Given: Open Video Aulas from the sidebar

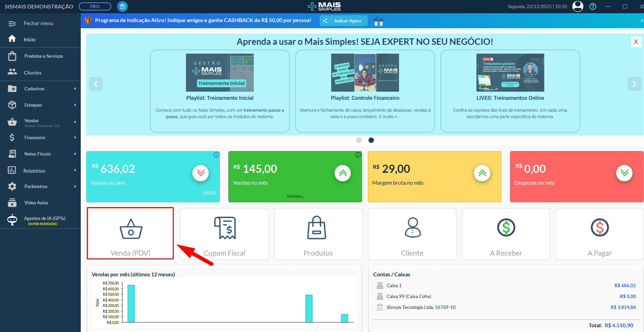Looking at the screenshot, I should tap(36, 203).
